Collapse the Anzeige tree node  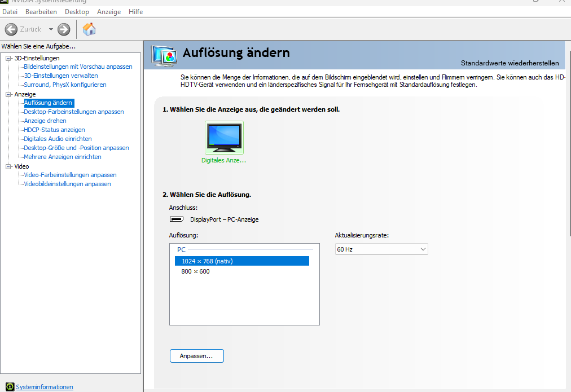tap(8, 94)
